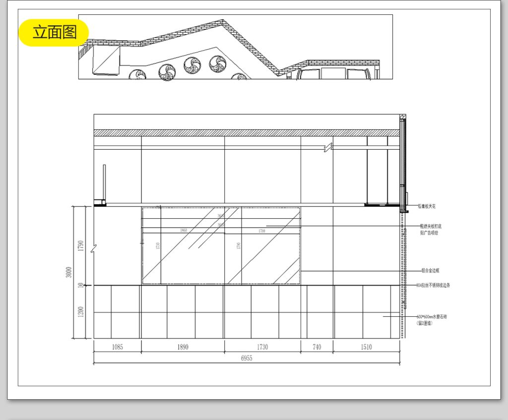Click the 石膏板天花 annotation label

coord(427,205)
